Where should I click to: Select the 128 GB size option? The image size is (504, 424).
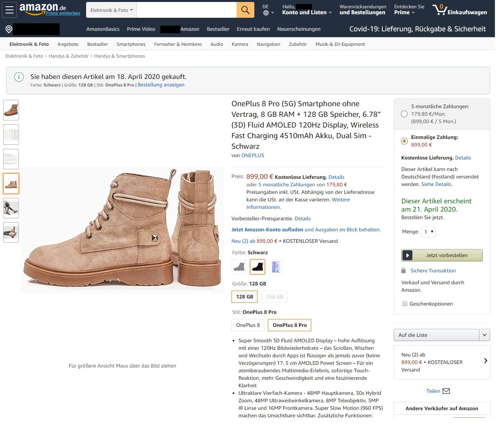point(244,297)
